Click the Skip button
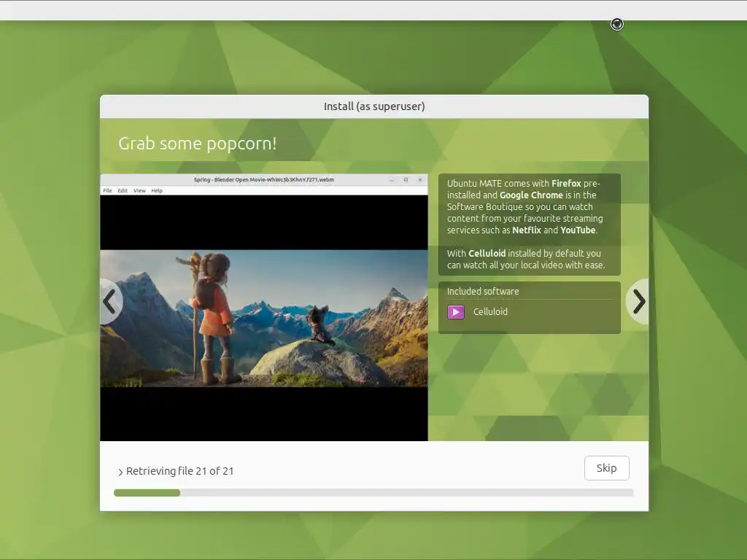 point(606,468)
